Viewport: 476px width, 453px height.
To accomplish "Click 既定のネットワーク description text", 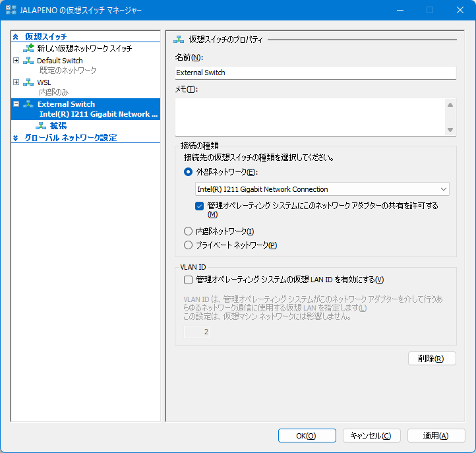I will click(68, 70).
